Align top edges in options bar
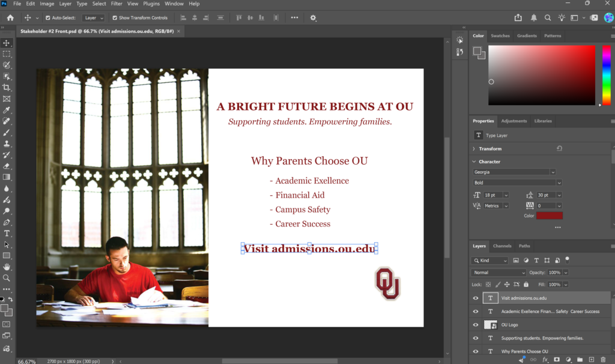Screen dimensions: 615x364 [x=239, y=17]
